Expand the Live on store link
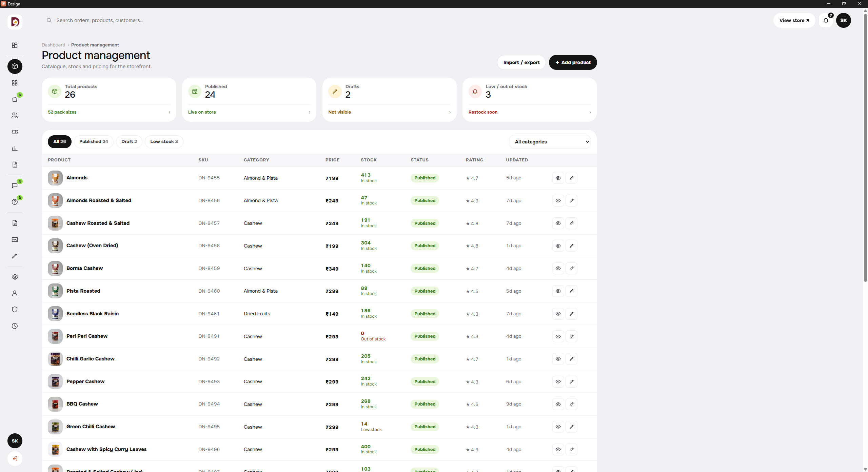The width and height of the screenshot is (868, 472). point(249,112)
